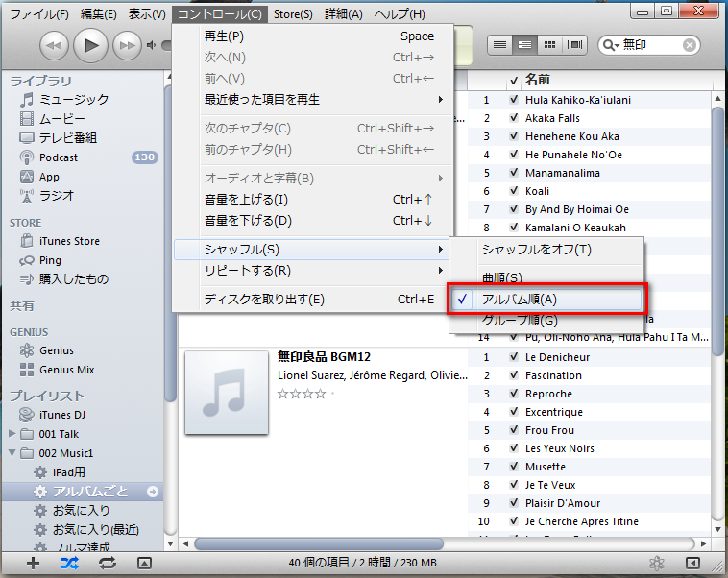Show or hide artwork viewer button
Screen dimensions: 728x578
tap(144, 564)
